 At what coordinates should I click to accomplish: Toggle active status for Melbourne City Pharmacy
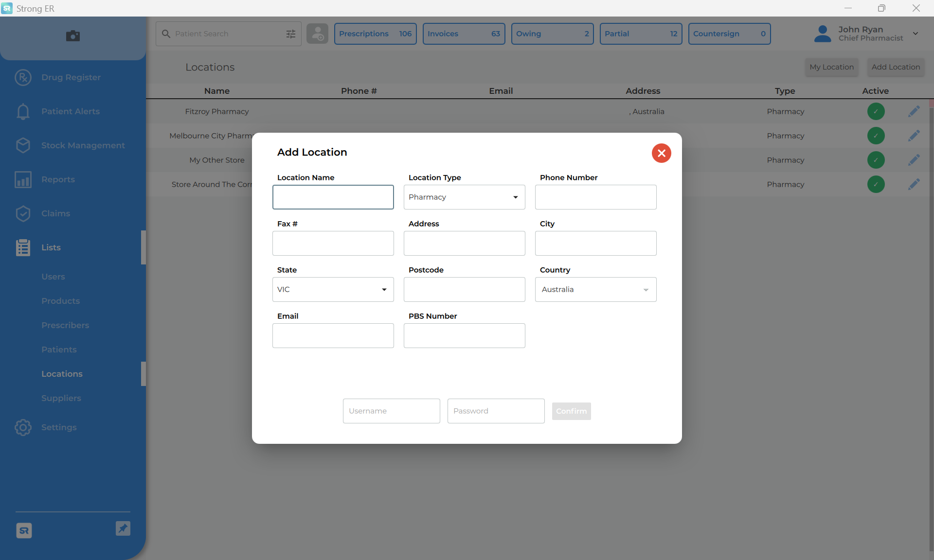pos(876,136)
